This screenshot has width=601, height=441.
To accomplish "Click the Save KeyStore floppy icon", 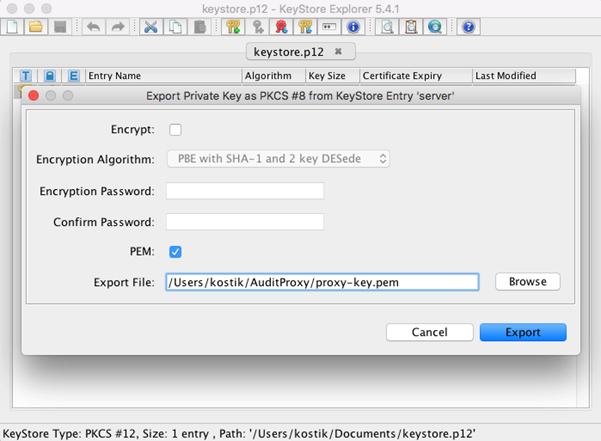I will click(60, 27).
